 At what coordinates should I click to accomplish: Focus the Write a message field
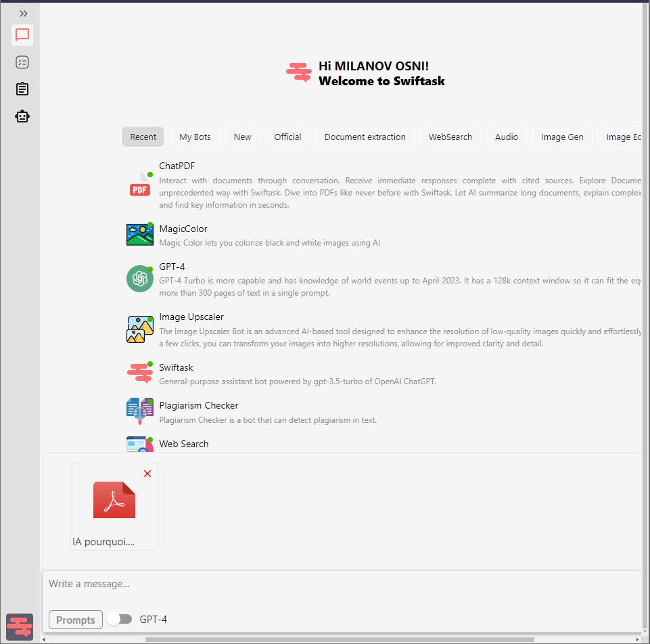click(342, 584)
